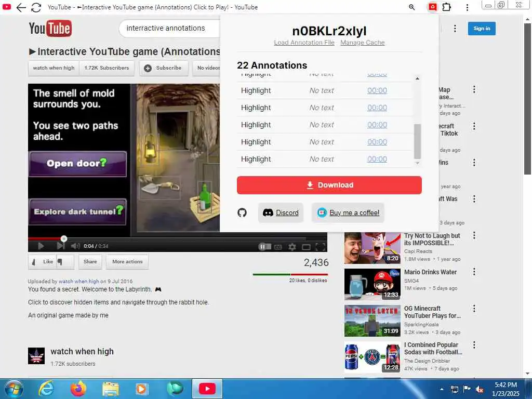This screenshot has height=399, width=532.
Task: Open the GitHub icon in the popup
Action: [242, 212]
